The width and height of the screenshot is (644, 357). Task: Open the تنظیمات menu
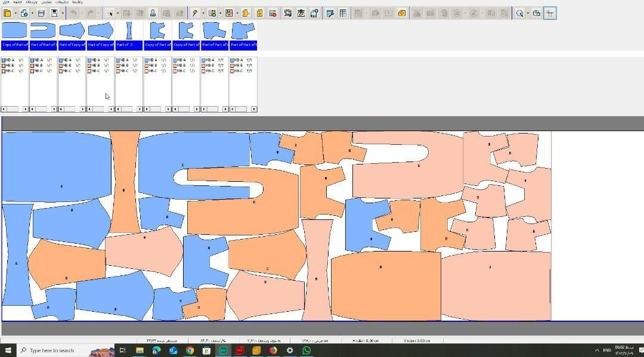tap(62, 2)
